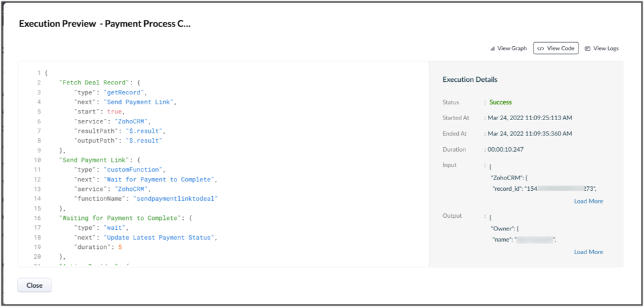Click the green Success status text
This screenshot has height=307, width=644.
tap(500, 102)
